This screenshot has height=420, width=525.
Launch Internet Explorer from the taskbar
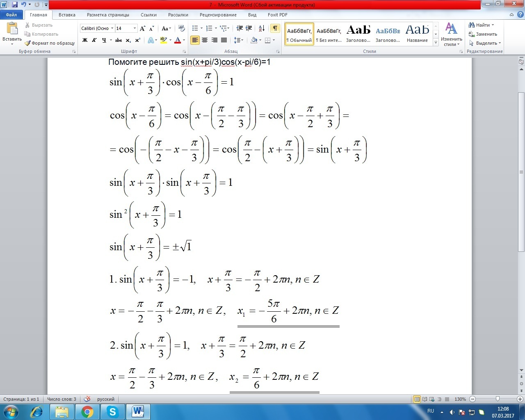point(37,412)
